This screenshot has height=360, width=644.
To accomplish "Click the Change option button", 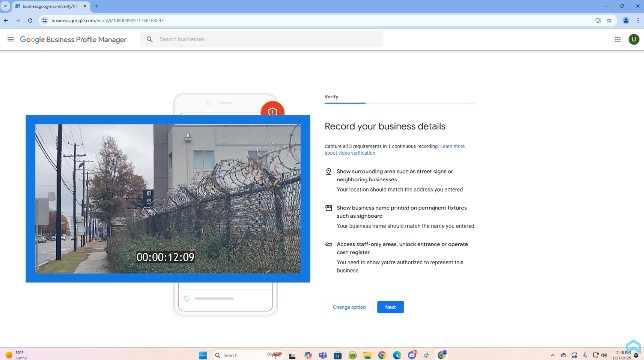I will pos(349,307).
